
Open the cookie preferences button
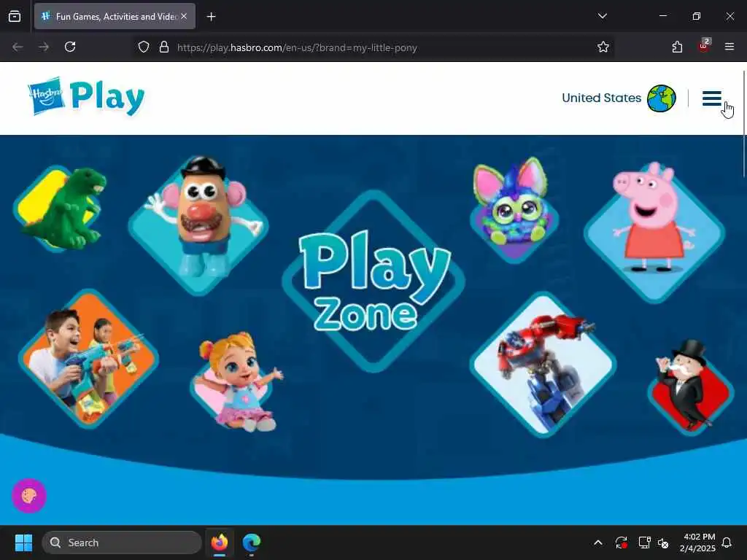click(x=29, y=496)
